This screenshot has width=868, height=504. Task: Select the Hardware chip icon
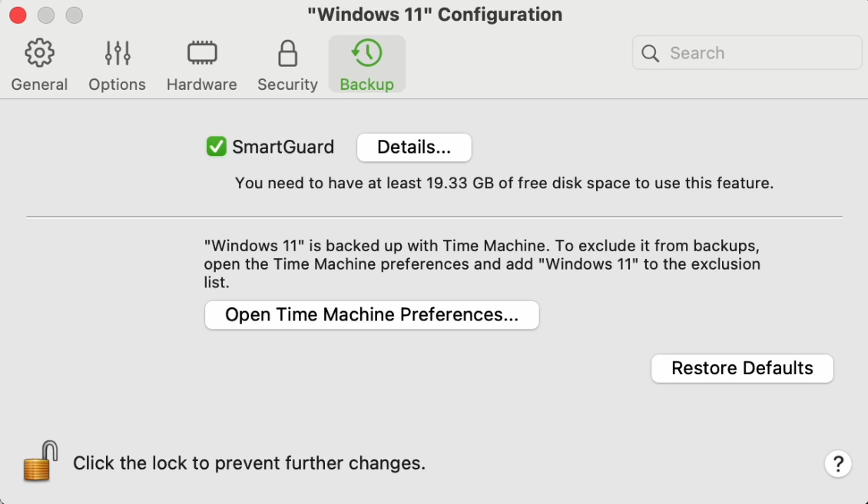pos(202,53)
